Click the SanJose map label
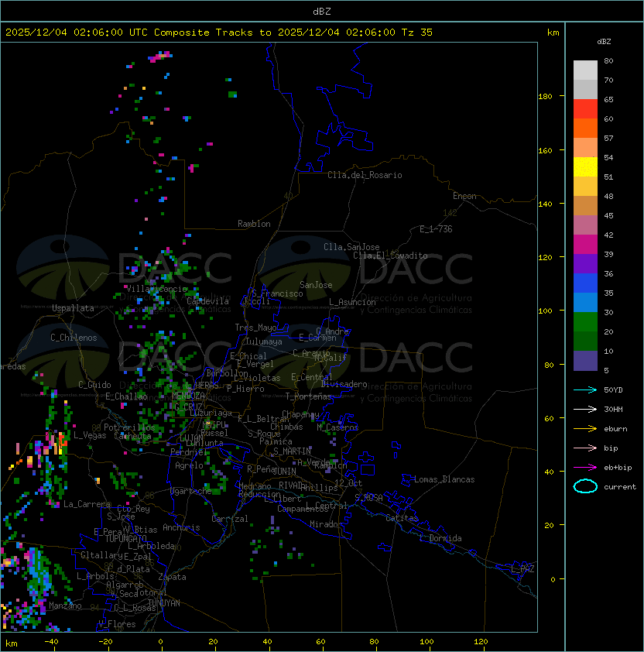 point(316,285)
